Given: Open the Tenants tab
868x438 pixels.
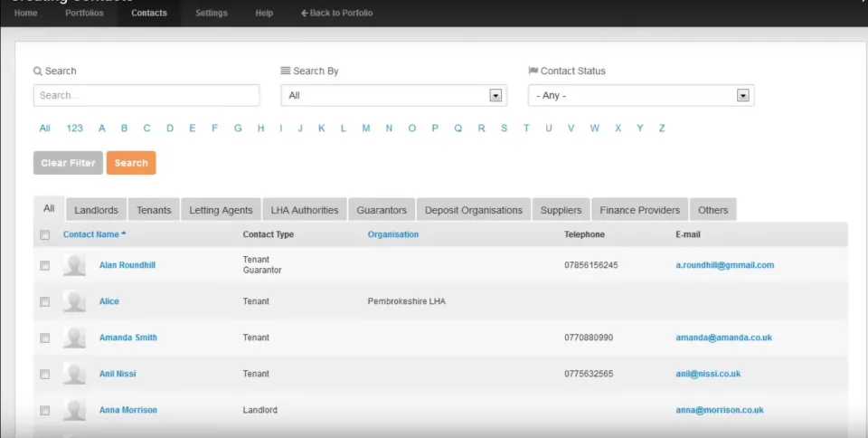Looking at the screenshot, I should 154,210.
